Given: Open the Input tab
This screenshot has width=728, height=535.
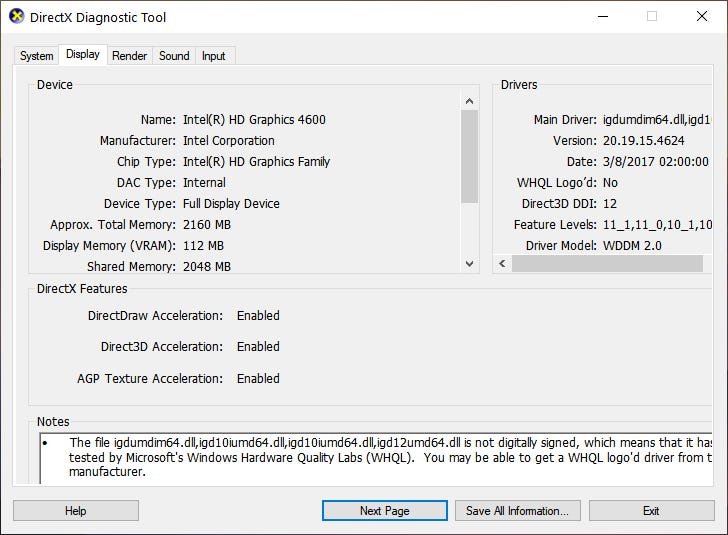Looking at the screenshot, I should coord(214,56).
